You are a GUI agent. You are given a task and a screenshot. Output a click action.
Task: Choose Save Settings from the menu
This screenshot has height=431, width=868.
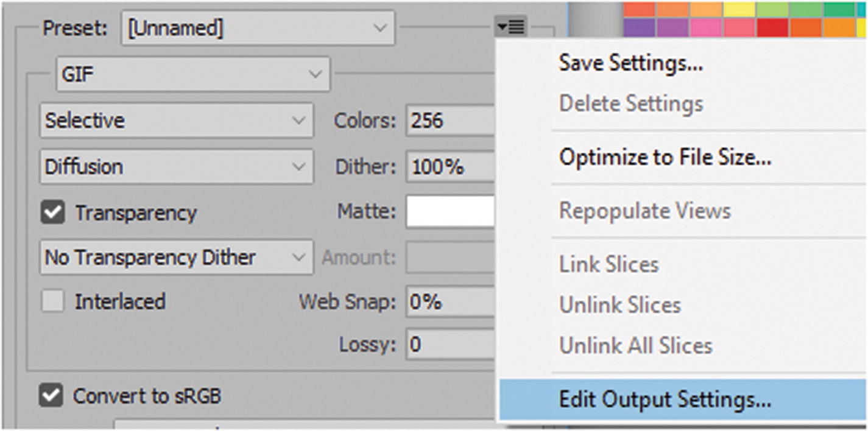pyautogui.click(x=631, y=63)
